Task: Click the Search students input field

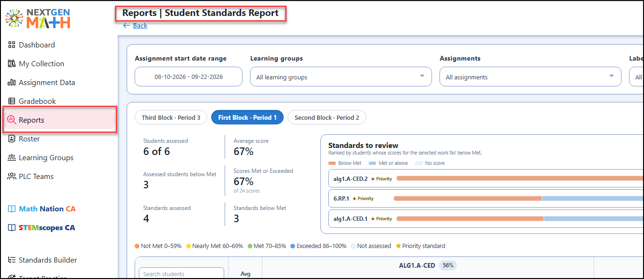Action: (182, 273)
